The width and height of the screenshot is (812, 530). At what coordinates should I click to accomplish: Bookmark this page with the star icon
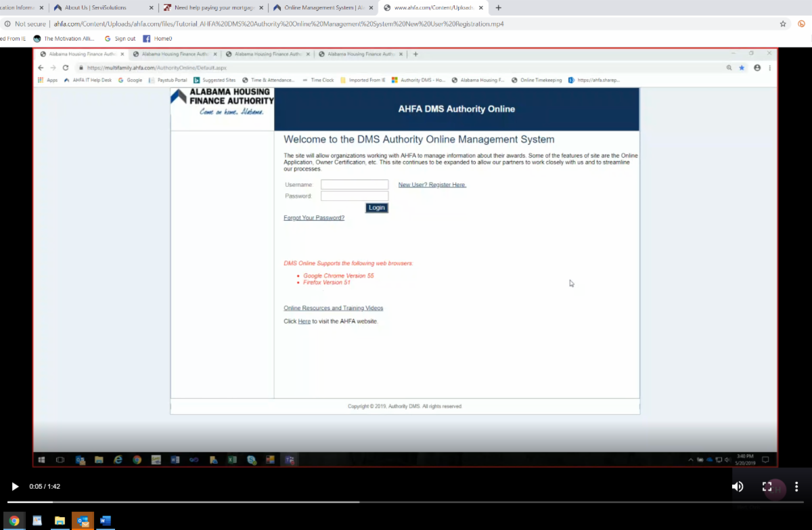783,24
